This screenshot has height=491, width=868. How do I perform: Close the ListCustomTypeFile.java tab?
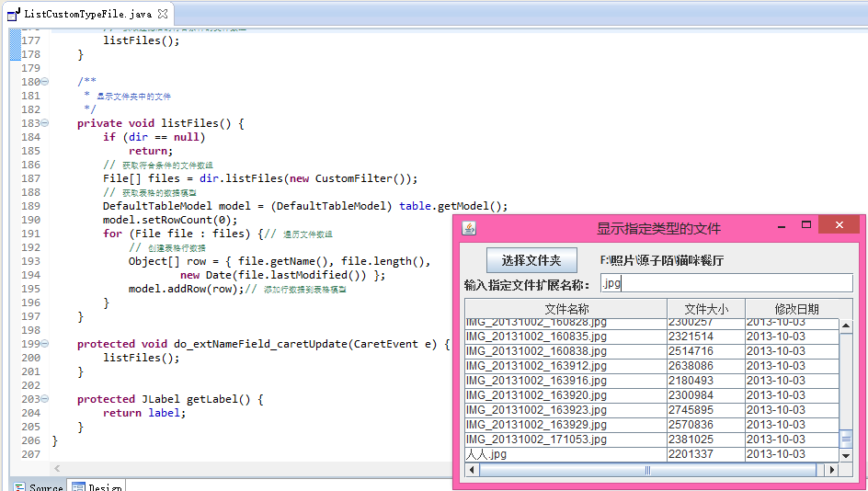[162, 13]
